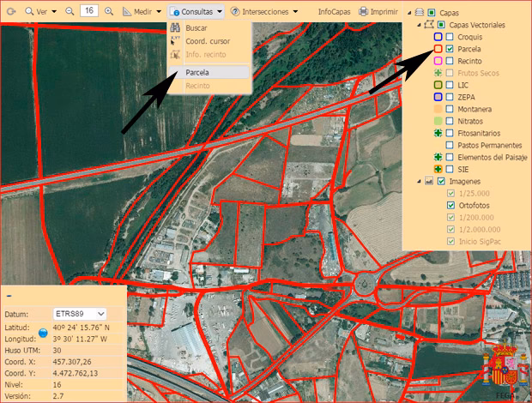The image size is (532, 403).
Task: Enable the Croquis layer checkbox
Action: pyautogui.click(x=450, y=38)
